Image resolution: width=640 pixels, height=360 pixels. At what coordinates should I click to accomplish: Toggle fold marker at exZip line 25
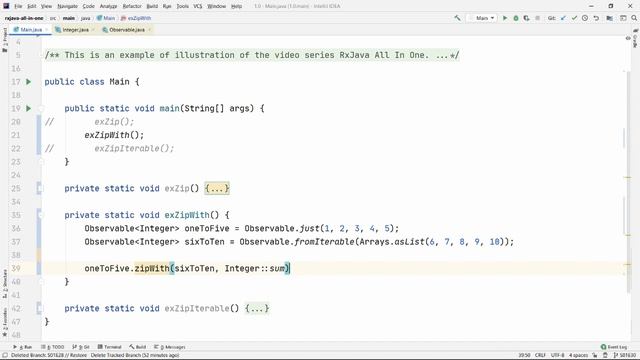click(x=40, y=189)
